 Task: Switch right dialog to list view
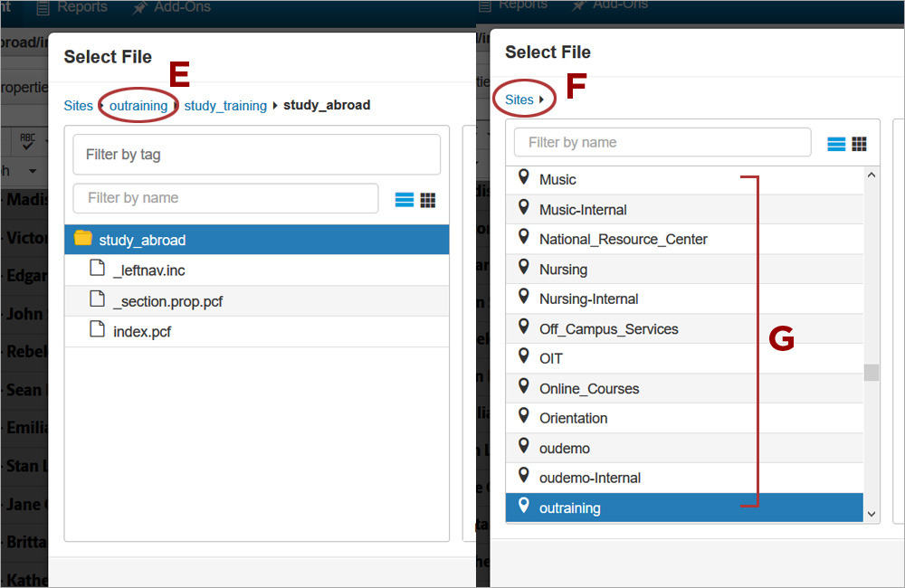pos(836,144)
